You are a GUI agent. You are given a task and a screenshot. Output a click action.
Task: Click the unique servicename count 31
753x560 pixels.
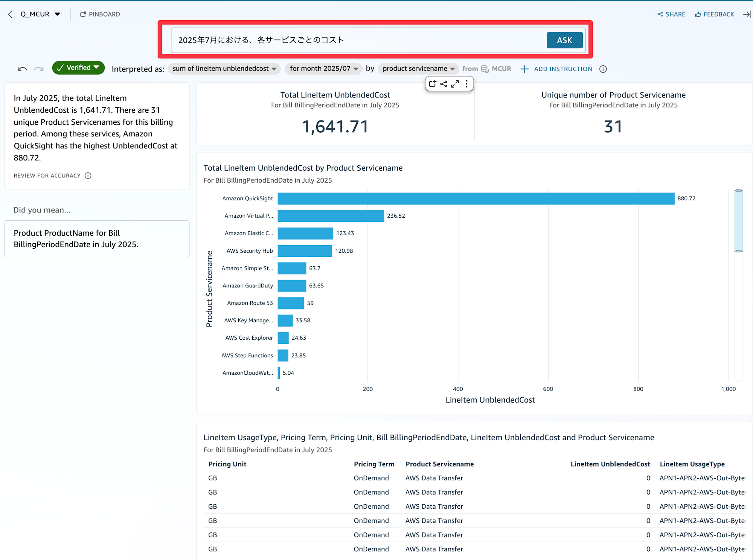coord(613,127)
